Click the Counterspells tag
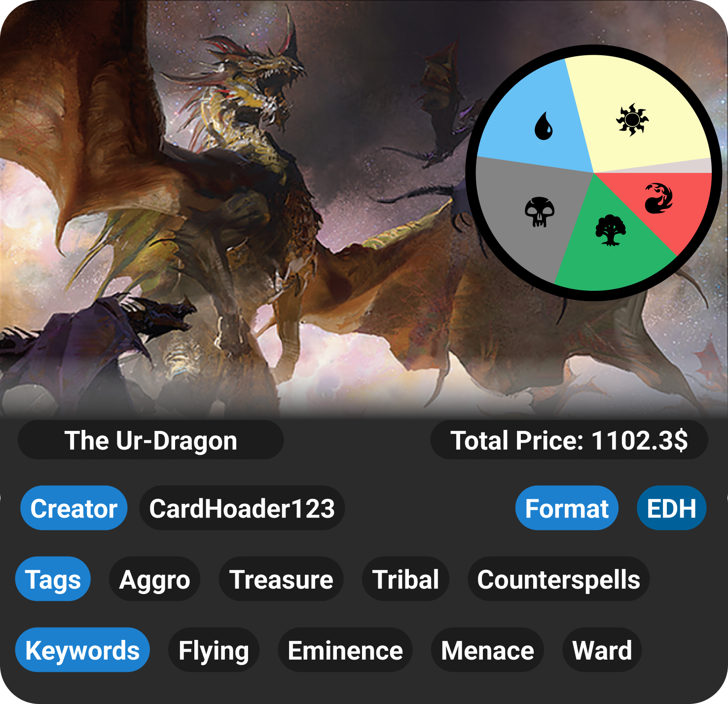Viewport: 728px width, 704px height. pyautogui.click(x=558, y=580)
